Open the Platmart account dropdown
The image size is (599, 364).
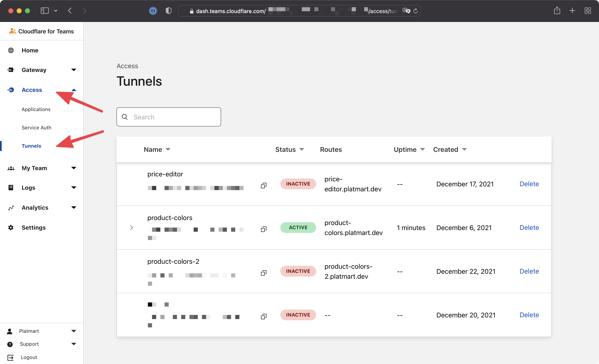point(74,331)
